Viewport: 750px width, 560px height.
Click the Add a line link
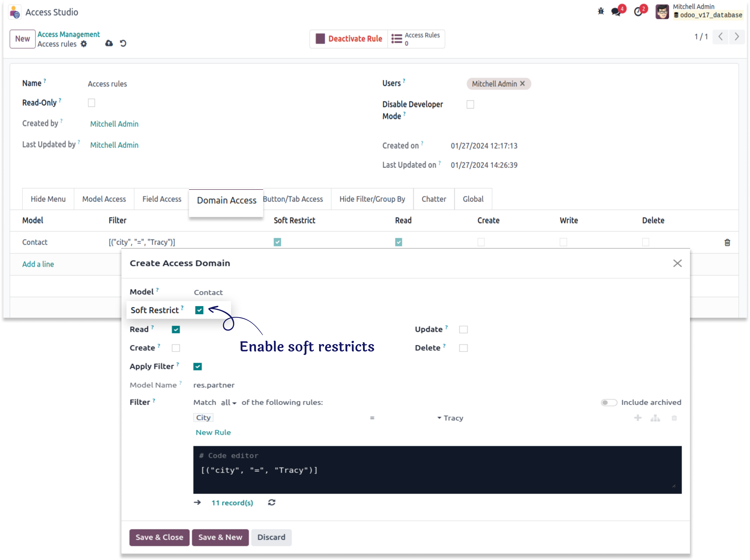point(38,264)
